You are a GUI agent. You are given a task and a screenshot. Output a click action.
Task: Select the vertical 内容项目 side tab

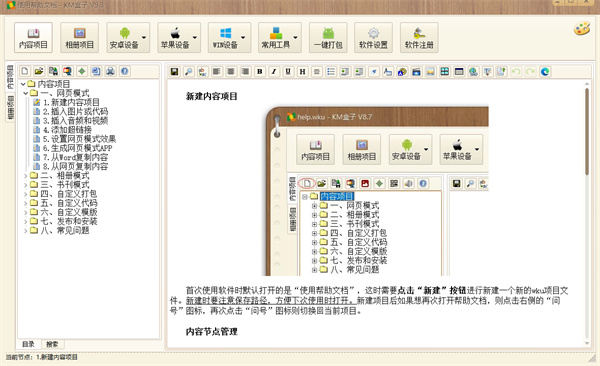pos(10,77)
